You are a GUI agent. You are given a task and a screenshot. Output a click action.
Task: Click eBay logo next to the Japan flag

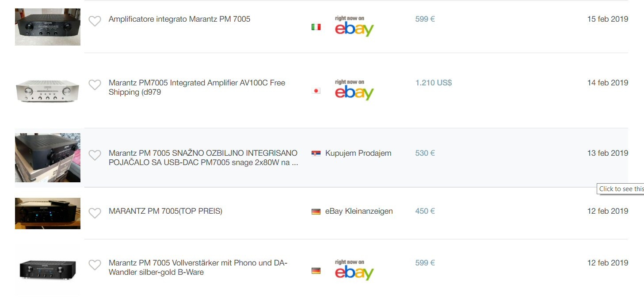point(354,90)
